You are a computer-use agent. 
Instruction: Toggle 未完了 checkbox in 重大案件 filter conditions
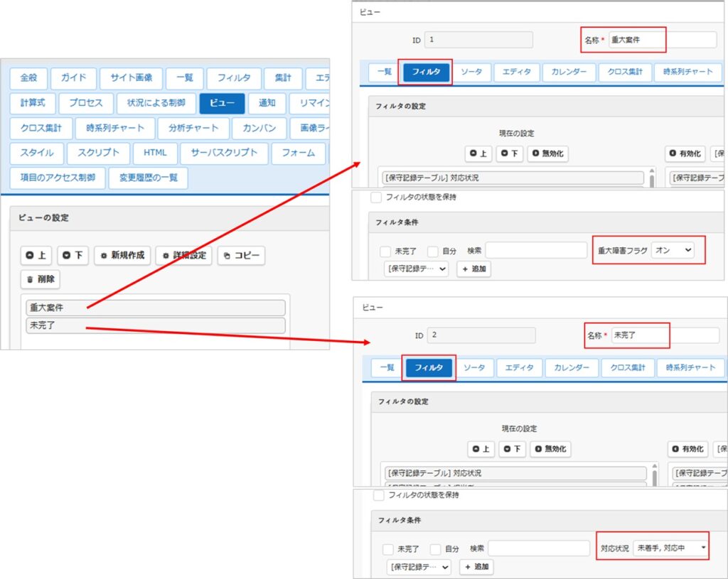click(385, 251)
